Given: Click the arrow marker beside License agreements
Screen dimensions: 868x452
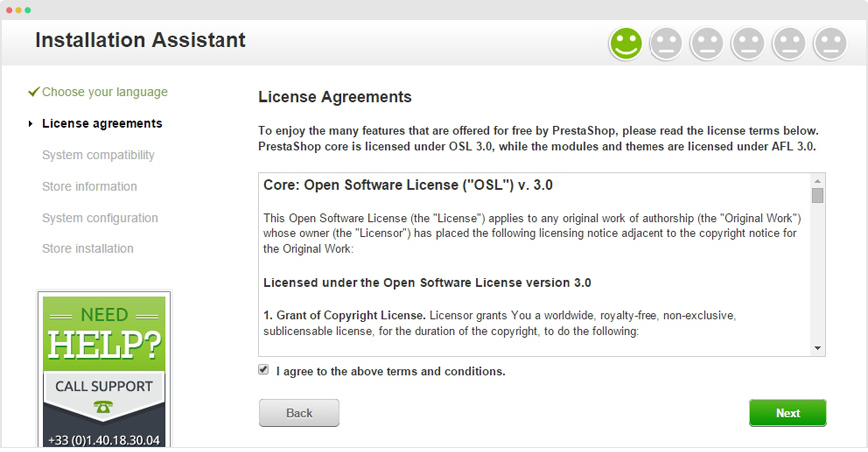Looking at the screenshot, I should point(31,124).
